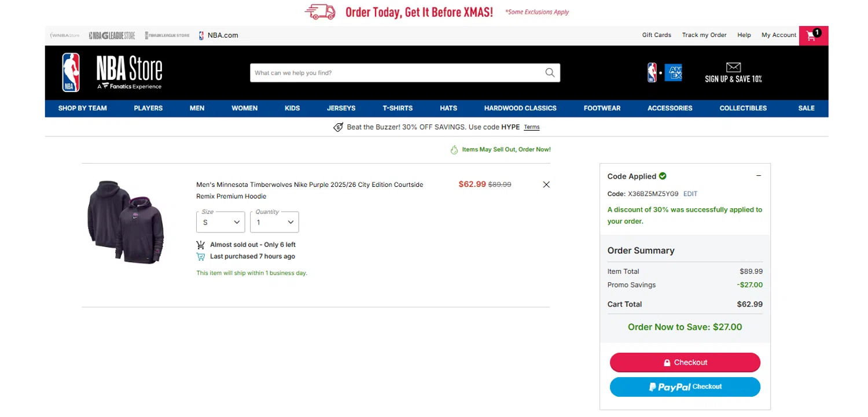Open the Help link
868x417 pixels.
pyautogui.click(x=744, y=35)
